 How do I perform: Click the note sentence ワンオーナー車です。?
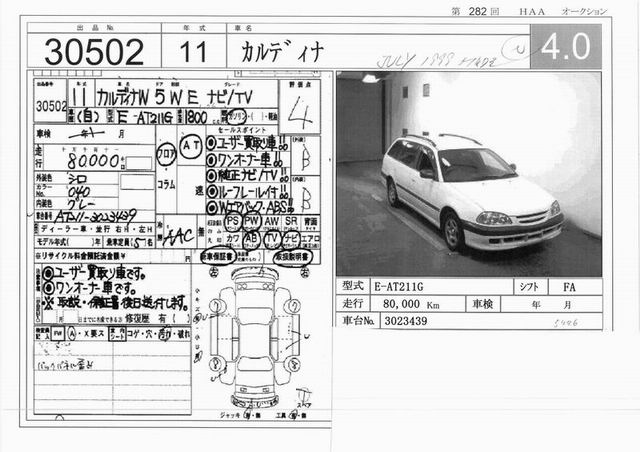click(90, 288)
